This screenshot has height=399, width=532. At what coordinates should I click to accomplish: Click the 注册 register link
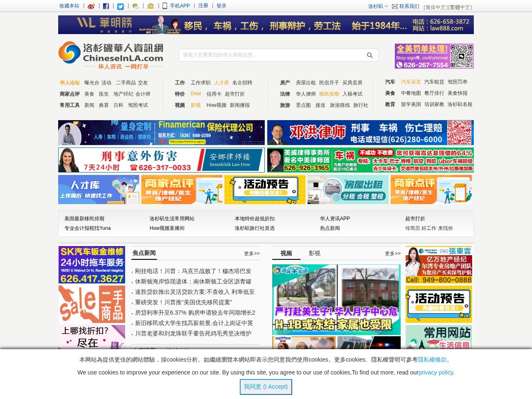coord(203,6)
